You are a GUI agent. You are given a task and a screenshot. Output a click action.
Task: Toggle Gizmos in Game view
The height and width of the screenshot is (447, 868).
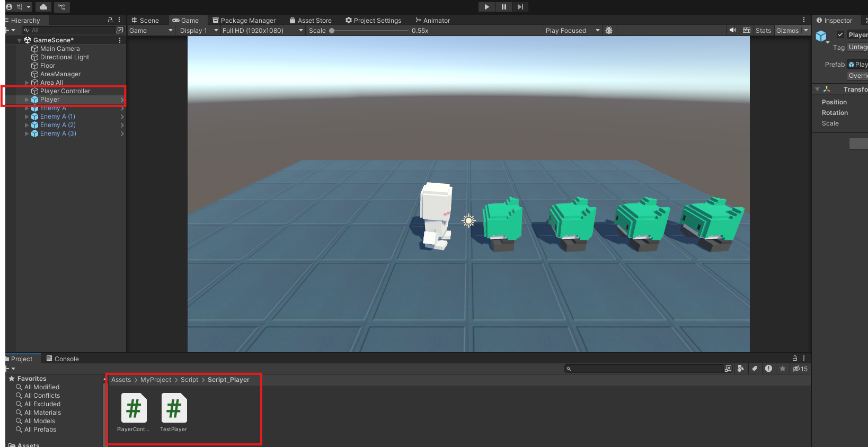(787, 31)
